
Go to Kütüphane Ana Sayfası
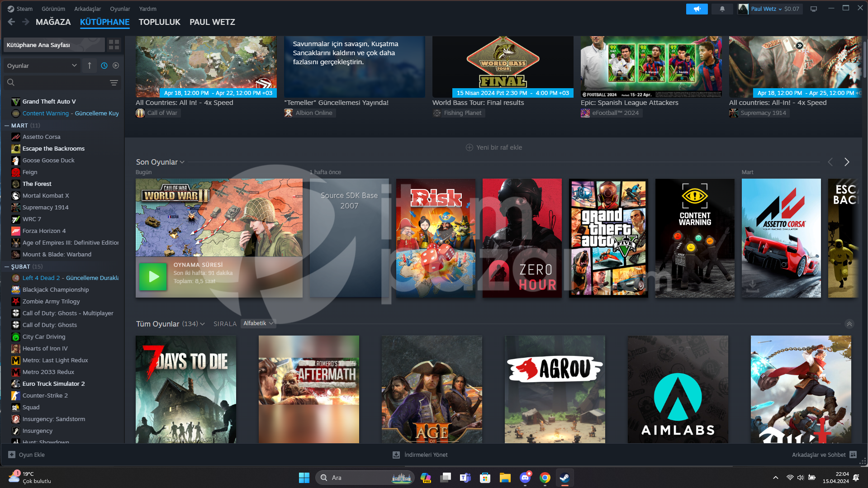(54, 45)
